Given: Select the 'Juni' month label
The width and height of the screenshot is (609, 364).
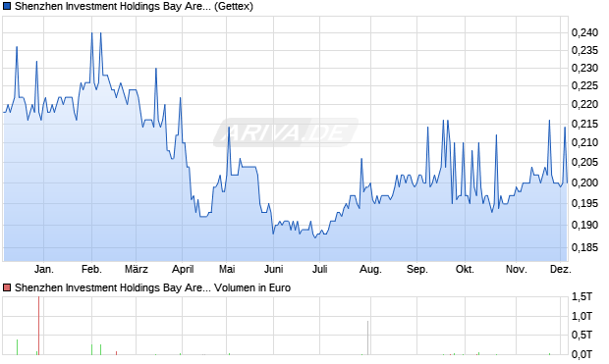Looking at the screenshot, I should (x=273, y=269).
